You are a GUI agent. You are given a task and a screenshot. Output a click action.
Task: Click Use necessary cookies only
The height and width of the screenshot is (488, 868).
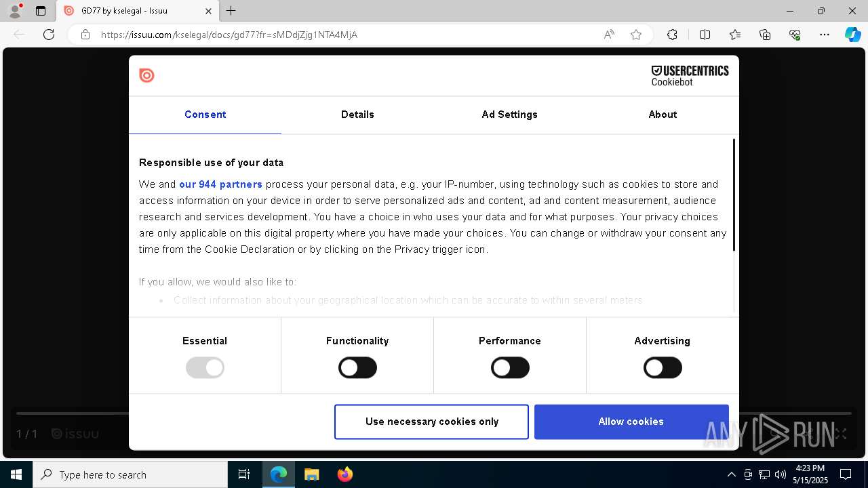(x=431, y=422)
